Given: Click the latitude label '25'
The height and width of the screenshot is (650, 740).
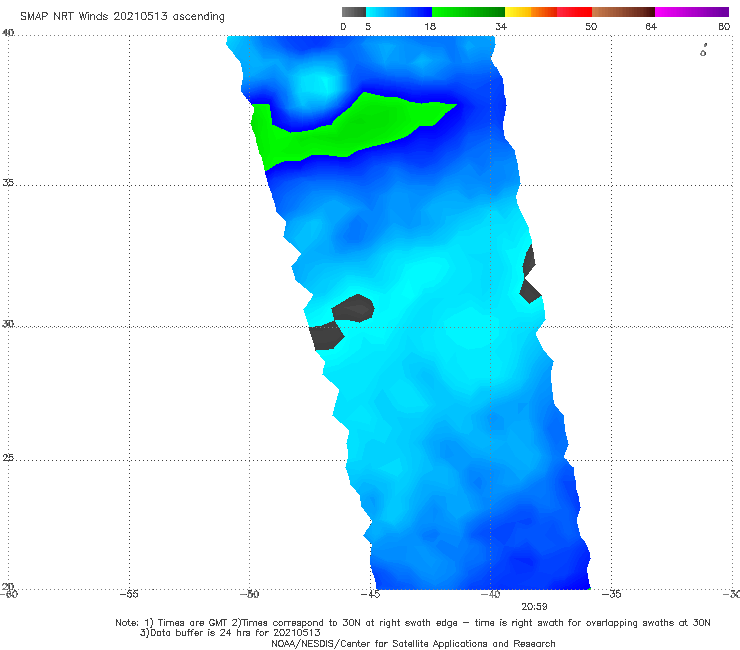Looking at the screenshot, I should 8,457.
